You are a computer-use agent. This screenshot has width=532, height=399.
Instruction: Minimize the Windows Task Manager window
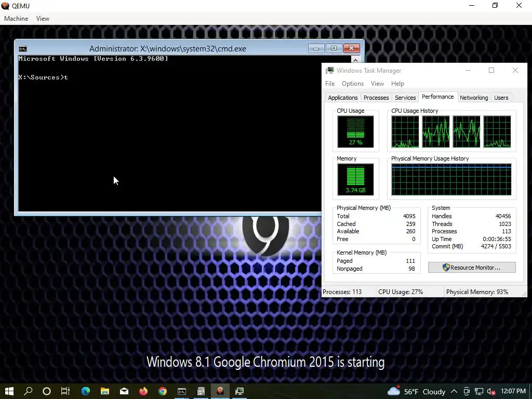click(x=468, y=70)
